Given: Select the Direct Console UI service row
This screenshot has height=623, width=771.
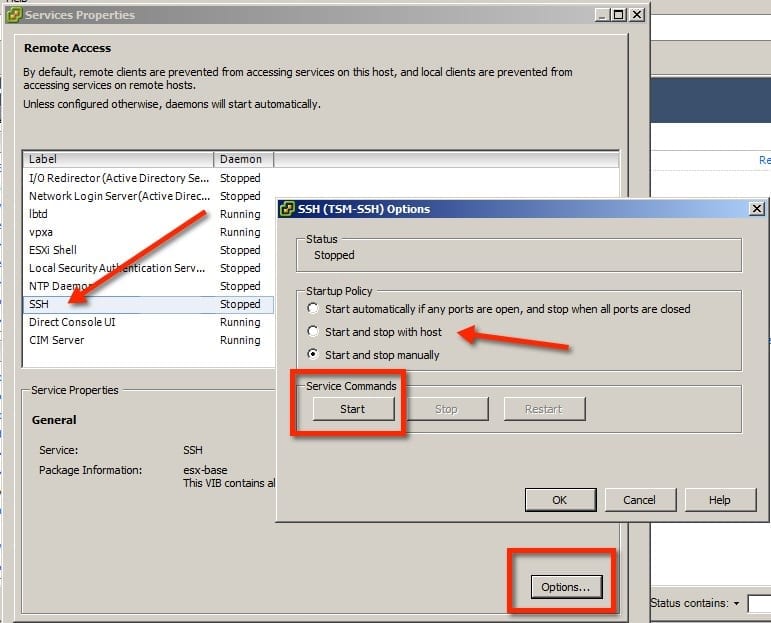Looking at the screenshot, I should pyautogui.click(x=148, y=323).
